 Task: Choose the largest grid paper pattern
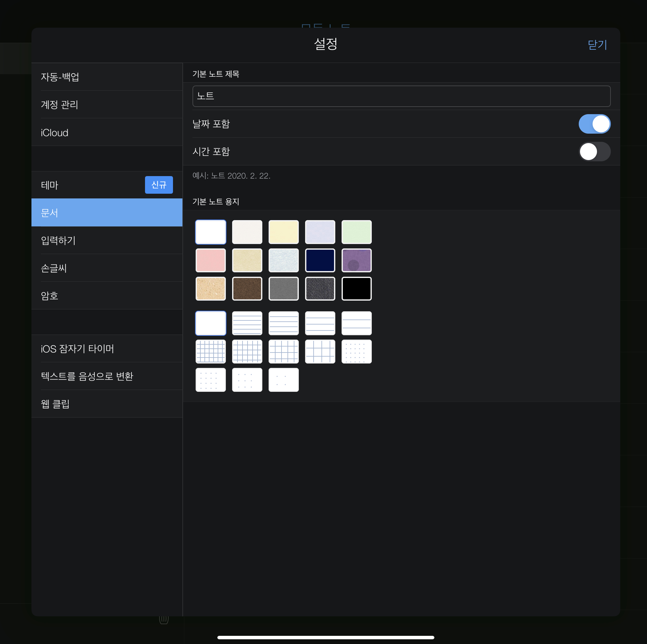tap(320, 352)
